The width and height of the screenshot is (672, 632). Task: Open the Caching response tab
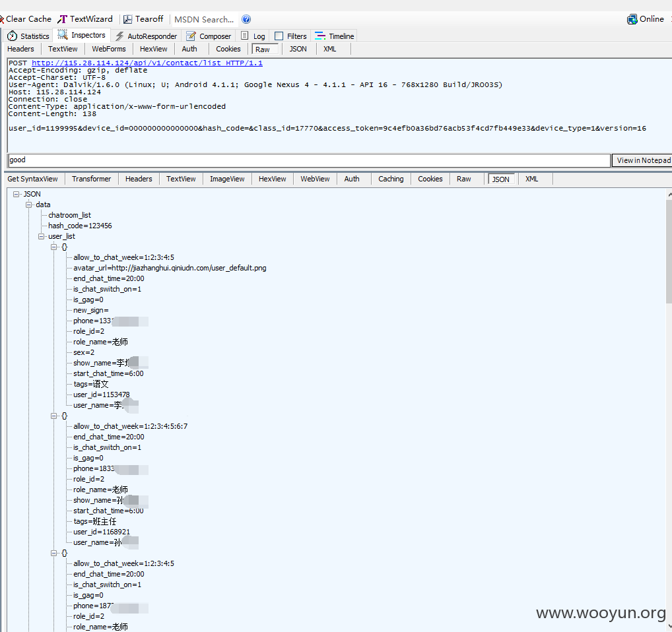coord(391,179)
